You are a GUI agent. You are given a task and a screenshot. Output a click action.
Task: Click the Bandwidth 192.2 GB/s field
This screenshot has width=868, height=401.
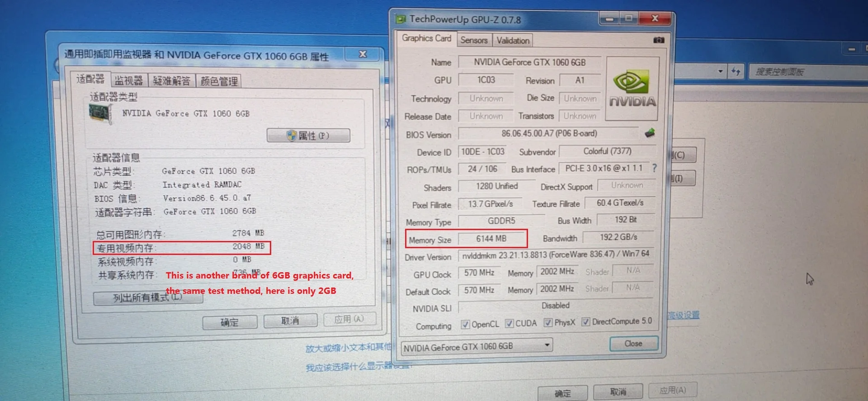click(618, 237)
